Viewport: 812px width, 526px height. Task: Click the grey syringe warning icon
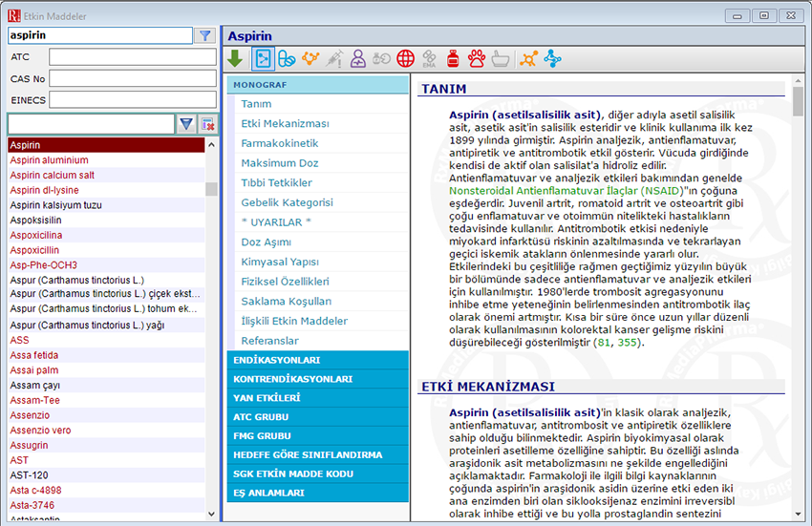334,58
